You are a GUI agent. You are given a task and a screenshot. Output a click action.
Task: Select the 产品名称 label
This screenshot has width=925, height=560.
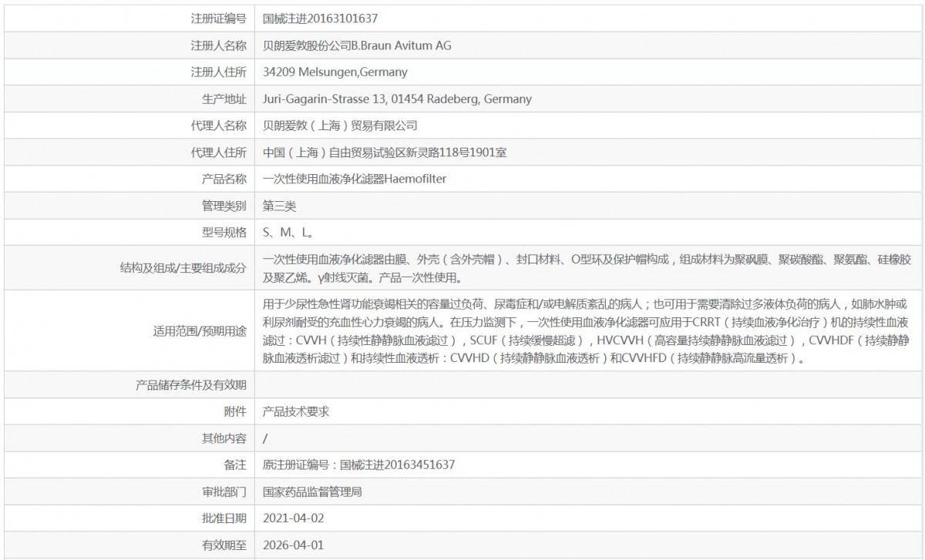pos(224,179)
